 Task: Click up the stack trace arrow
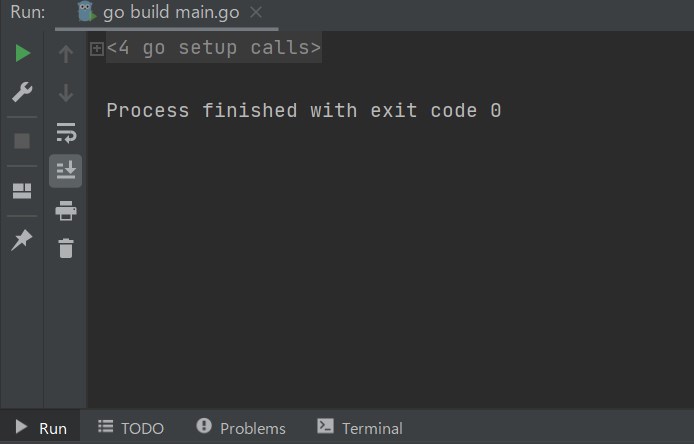click(66, 54)
